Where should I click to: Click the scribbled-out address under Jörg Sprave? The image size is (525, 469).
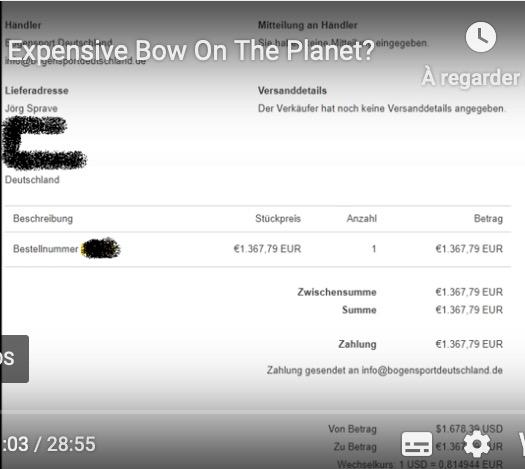[x=44, y=143]
